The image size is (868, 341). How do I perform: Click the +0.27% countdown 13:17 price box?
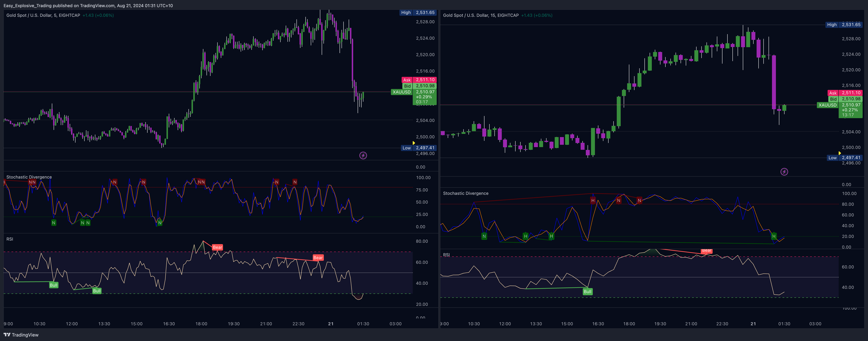pos(850,110)
